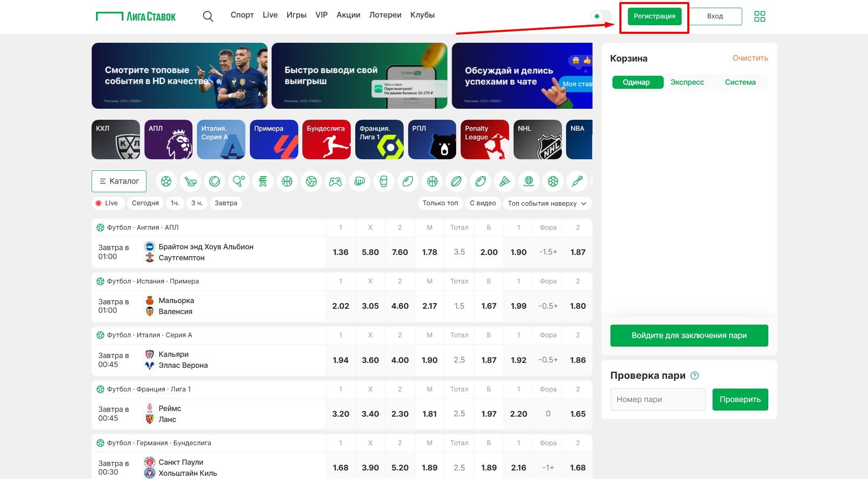Click the Очистить link in Корзина

pyautogui.click(x=750, y=58)
